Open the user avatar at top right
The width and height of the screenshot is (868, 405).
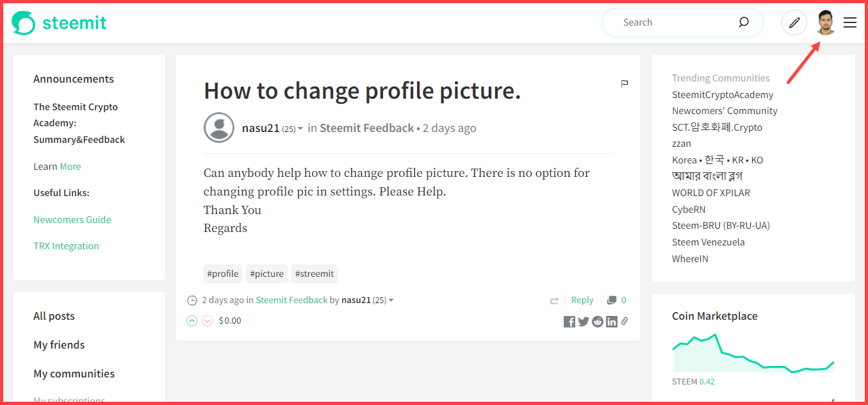coord(826,23)
